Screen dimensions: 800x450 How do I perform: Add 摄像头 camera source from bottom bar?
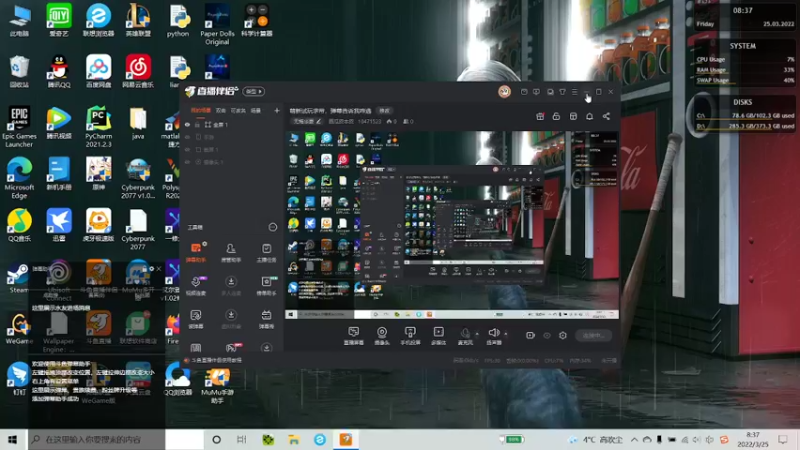pos(382,336)
